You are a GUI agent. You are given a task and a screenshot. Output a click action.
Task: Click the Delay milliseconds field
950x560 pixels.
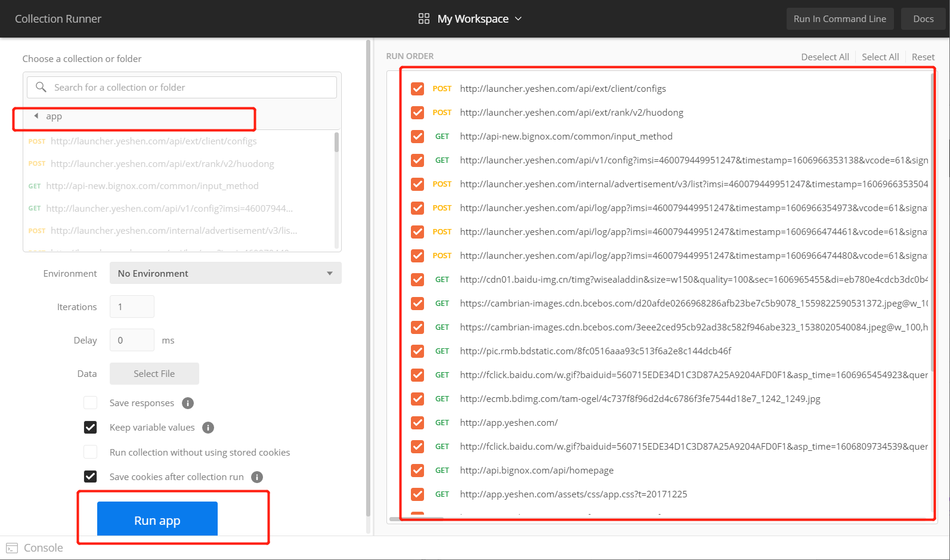[132, 340]
